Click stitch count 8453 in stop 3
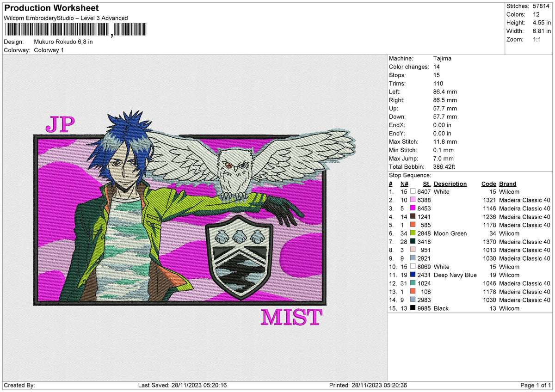Image resolution: width=555 pixels, height=392 pixels. click(x=424, y=208)
